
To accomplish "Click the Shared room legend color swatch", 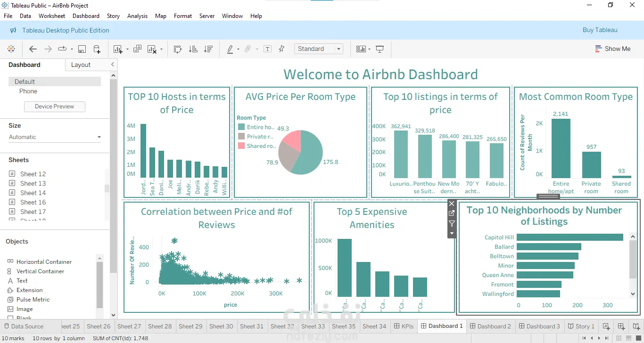I will 241,146.
